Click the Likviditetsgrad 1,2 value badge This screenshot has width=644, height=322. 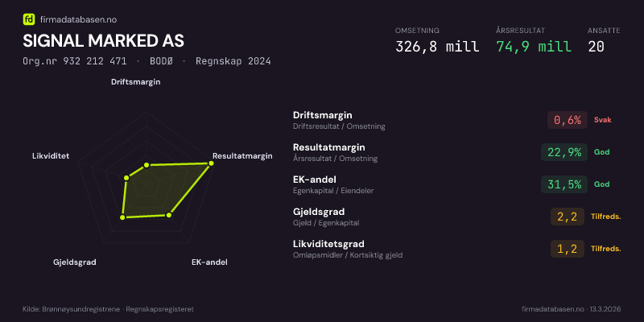567,249
